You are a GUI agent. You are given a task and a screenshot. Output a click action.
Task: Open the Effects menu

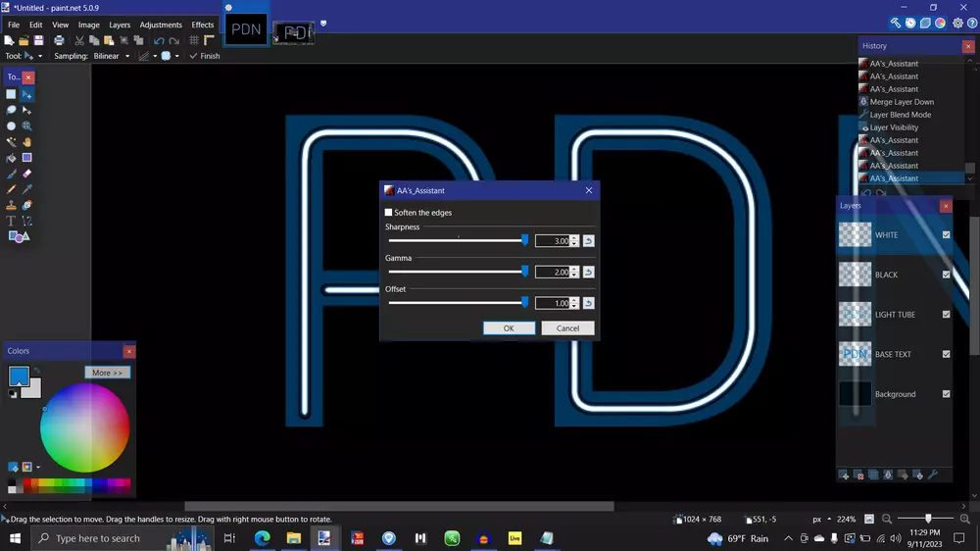tap(203, 25)
